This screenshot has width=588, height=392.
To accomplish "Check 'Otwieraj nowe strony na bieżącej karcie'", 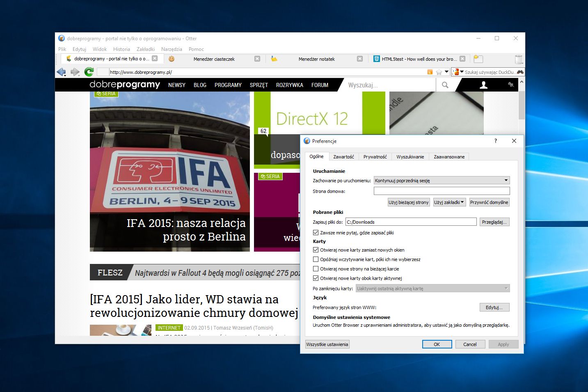I will [316, 269].
